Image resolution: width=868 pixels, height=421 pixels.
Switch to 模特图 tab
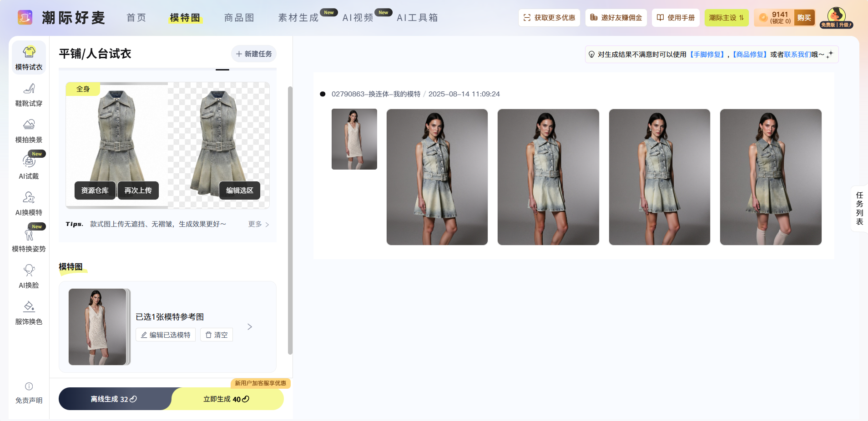[185, 18]
